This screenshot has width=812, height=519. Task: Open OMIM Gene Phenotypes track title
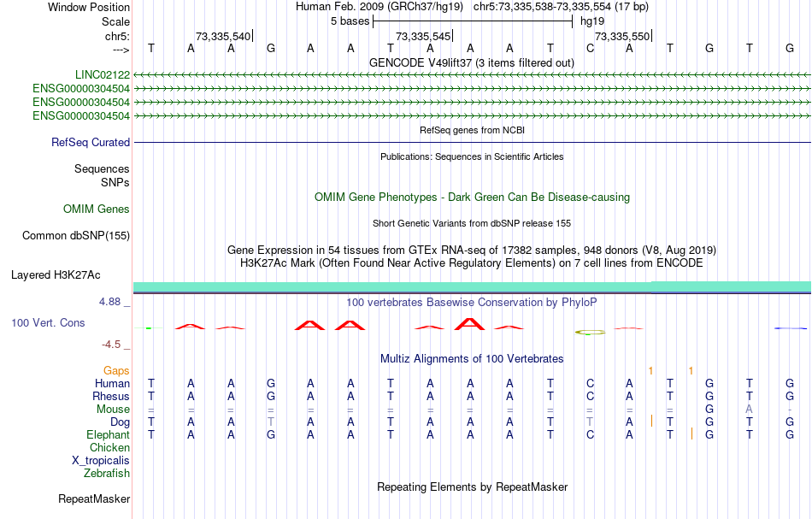(x=473, y=198)
